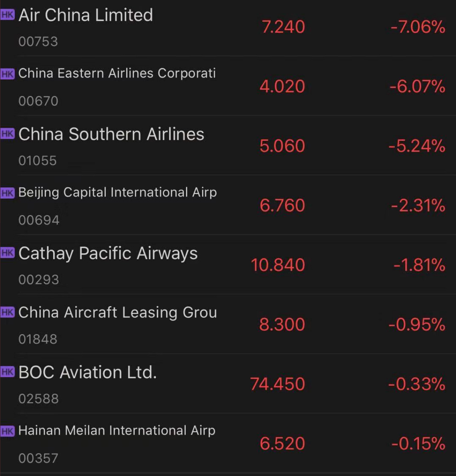Tap the -7.06% change value
This screenshot has height=476, width=456.
(418, 27)
